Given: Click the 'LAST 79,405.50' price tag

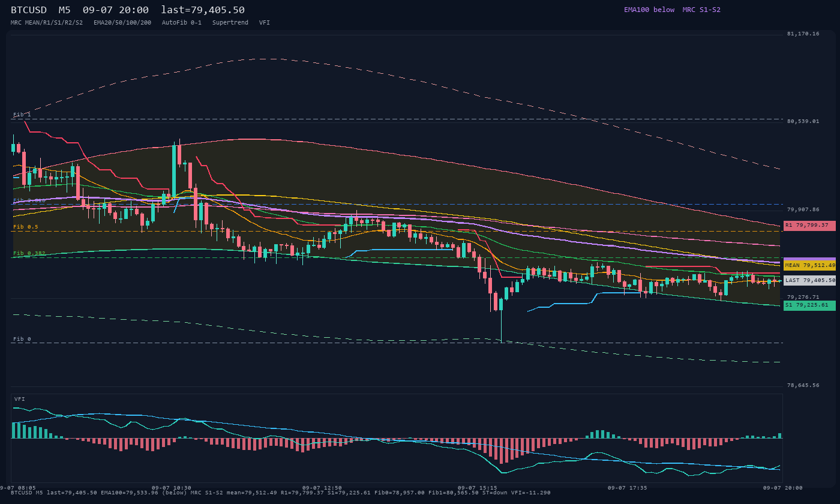Looking at the screenshot, I should [x=809, y=280].
